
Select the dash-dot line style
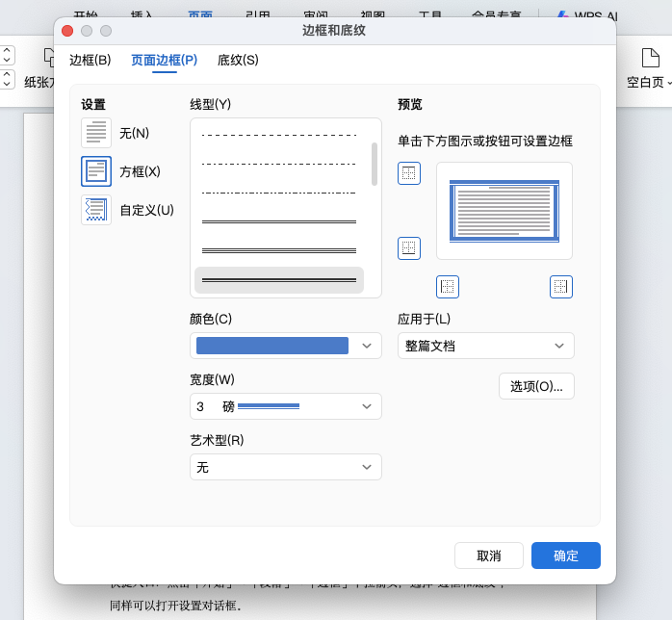click(279, 164)
